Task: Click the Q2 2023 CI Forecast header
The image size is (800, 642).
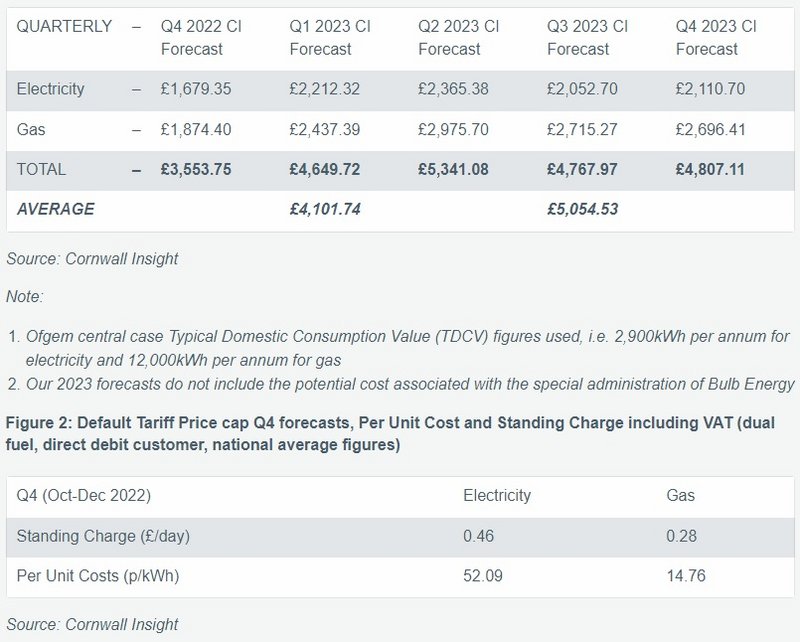Action: pos(458,37)
